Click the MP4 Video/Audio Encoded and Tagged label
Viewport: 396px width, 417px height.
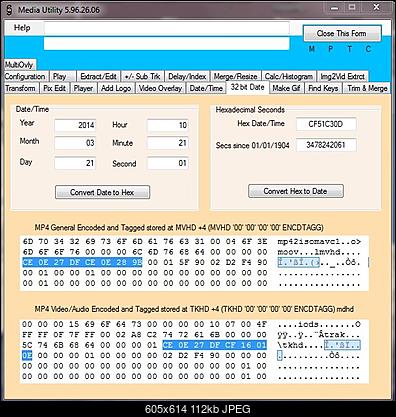[194, 309]
